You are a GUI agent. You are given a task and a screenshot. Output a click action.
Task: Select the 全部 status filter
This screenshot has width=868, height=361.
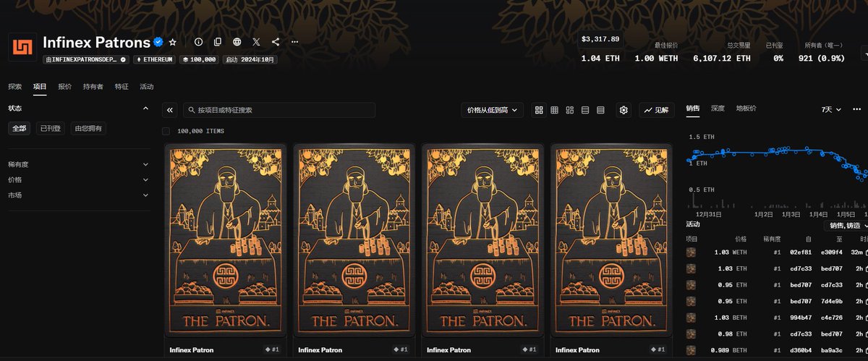[19, 128]
